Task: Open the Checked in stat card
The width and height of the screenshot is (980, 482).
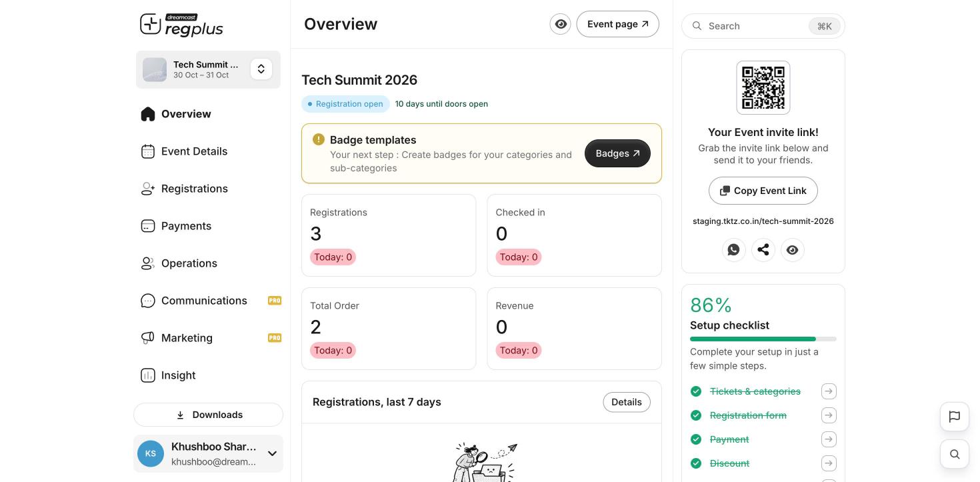Action: click(575, 235)
